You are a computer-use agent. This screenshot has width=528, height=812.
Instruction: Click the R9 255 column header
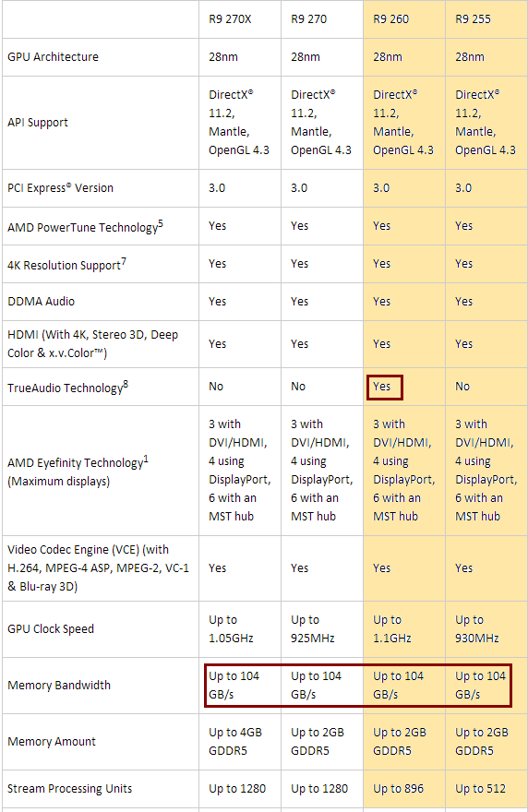pos(473,19)
